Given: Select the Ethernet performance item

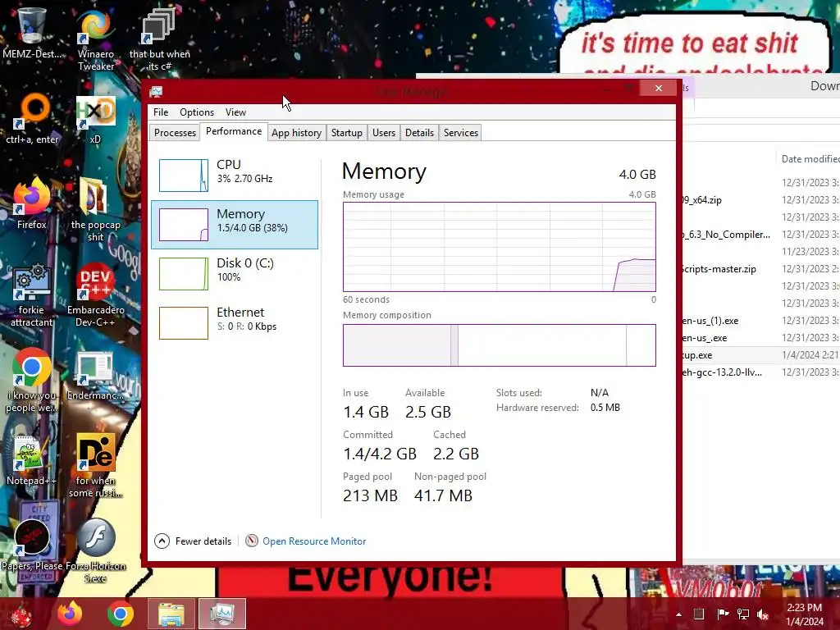Looking at the screenshot, I should (235, 323).
